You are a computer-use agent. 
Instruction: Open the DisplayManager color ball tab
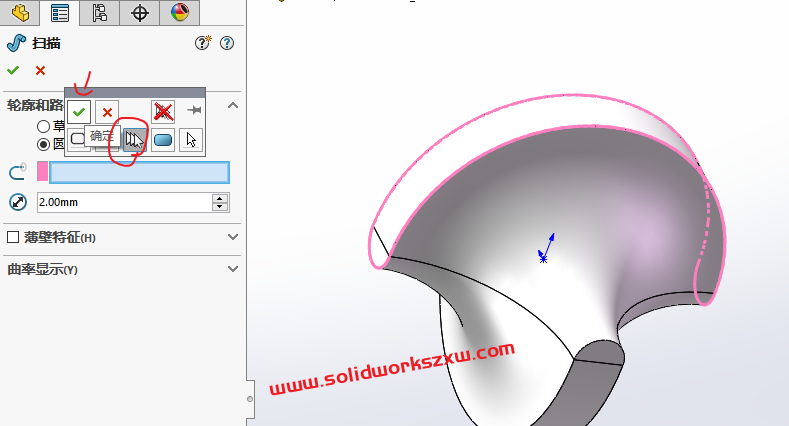point(179,12)
